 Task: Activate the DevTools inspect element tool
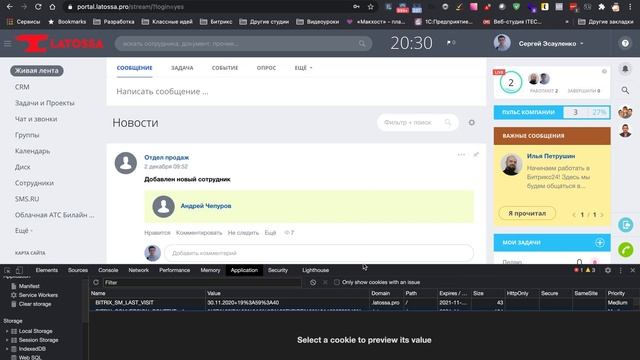[x=7, y=270]
